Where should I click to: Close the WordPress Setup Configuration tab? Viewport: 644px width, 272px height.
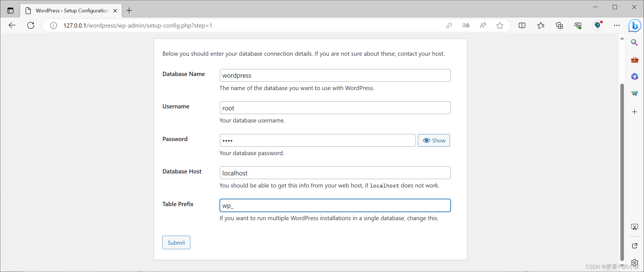pos(115,11)
